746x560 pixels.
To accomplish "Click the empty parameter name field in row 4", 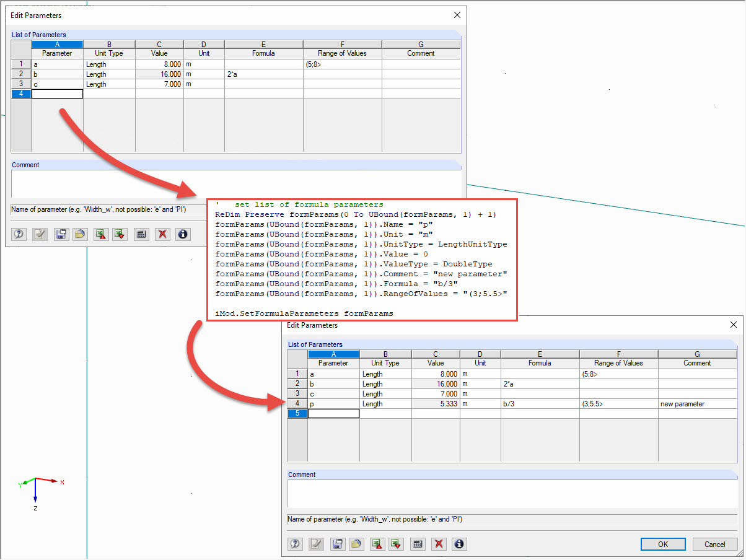I will (x=57, y=94).
